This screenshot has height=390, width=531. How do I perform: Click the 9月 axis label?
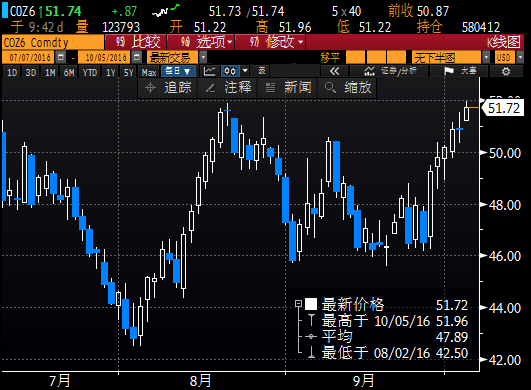click(x=364, y=381)
